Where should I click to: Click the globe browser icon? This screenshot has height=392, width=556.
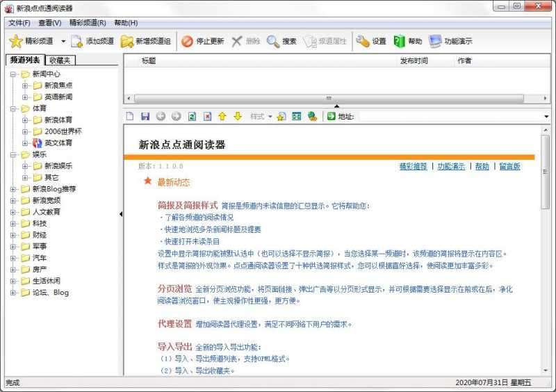tap(312, 116)
